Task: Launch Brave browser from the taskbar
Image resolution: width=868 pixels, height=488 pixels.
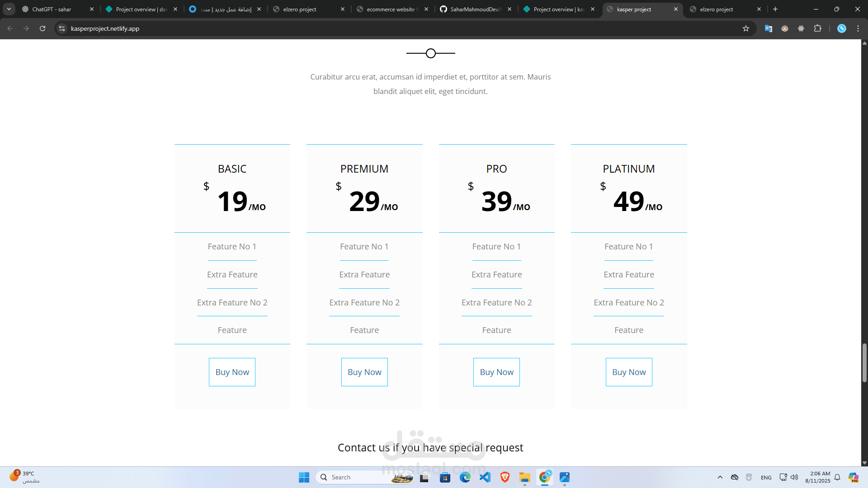Action: click(x=505, y=477)
